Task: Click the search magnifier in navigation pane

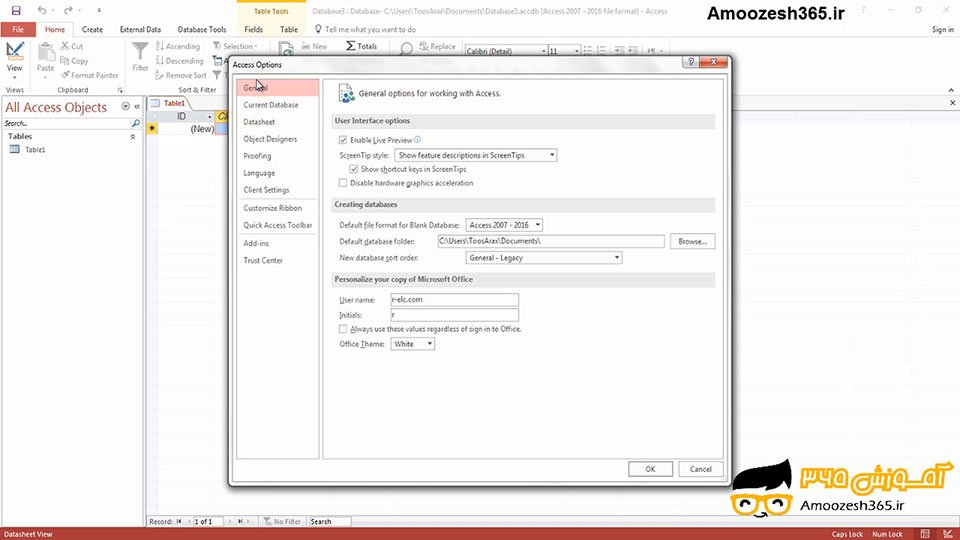Action: pyautogui.click(x=135, y=123)
